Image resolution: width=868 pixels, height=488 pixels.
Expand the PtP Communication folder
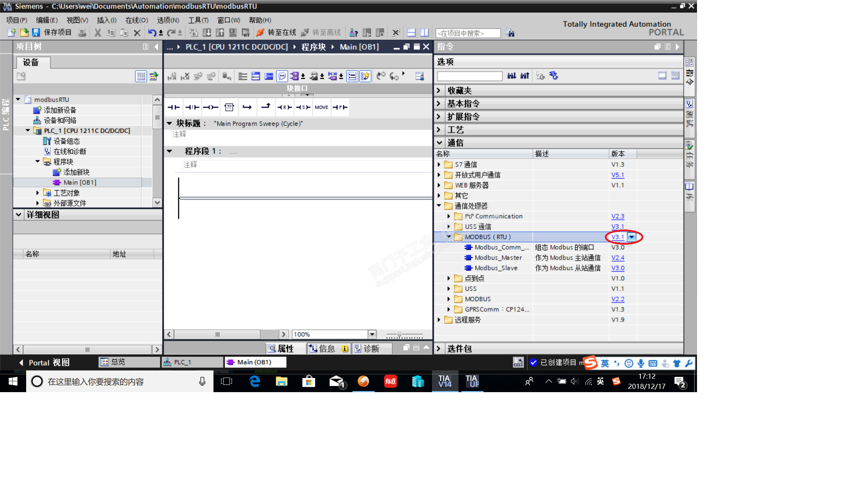pyautogui.click(x=449, y=216)
